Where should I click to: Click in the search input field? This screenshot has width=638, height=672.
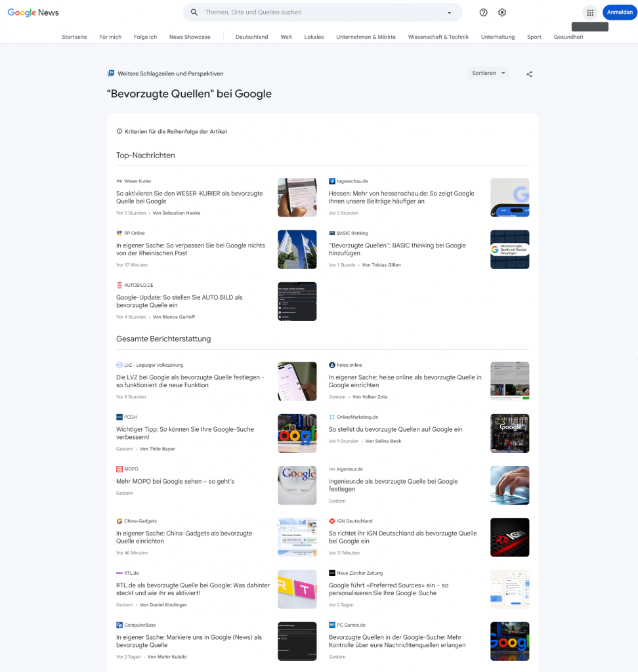[x=322, y=12]
